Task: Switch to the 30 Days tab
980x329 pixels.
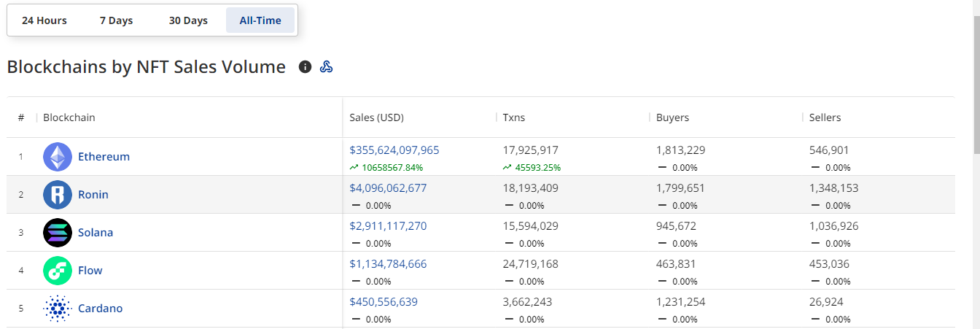Action: pos(188,20)
